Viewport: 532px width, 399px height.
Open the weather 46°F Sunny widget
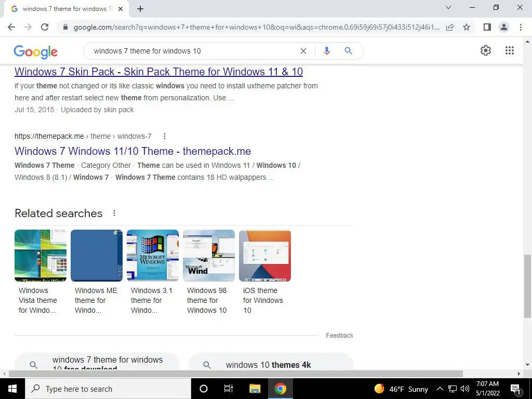click(401, 389)
